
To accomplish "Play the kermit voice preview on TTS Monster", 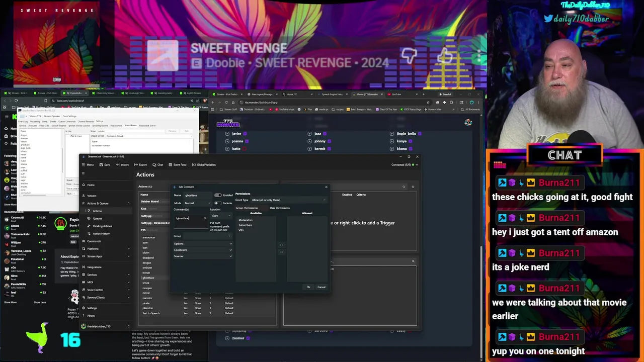I will click(309, 149).
